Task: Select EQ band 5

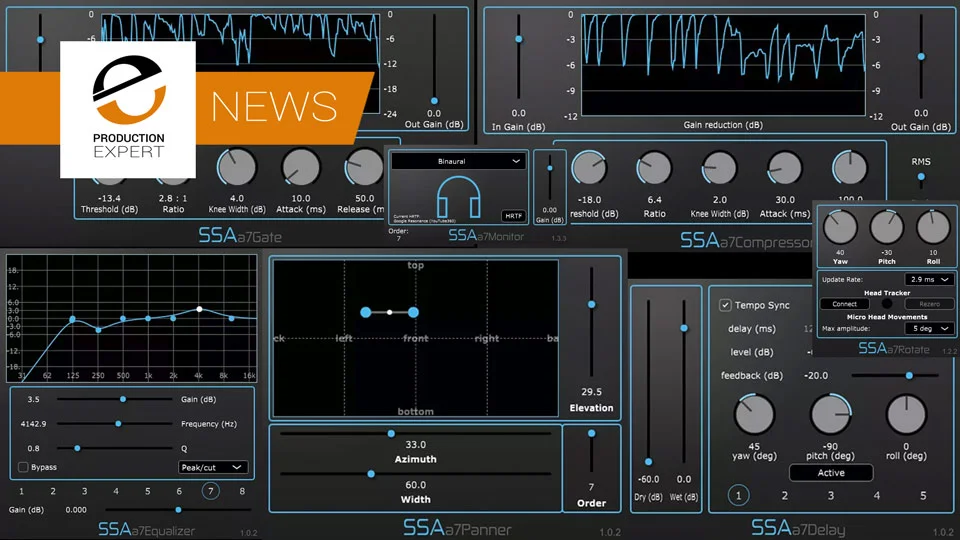Action: point(148,491)
